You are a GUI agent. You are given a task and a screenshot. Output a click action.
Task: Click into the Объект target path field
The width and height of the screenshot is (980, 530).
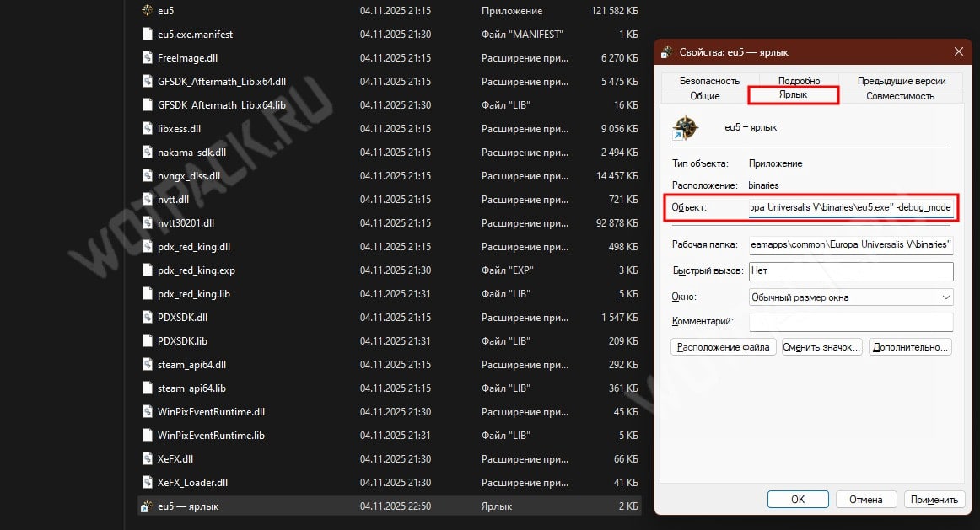point(850,207)
